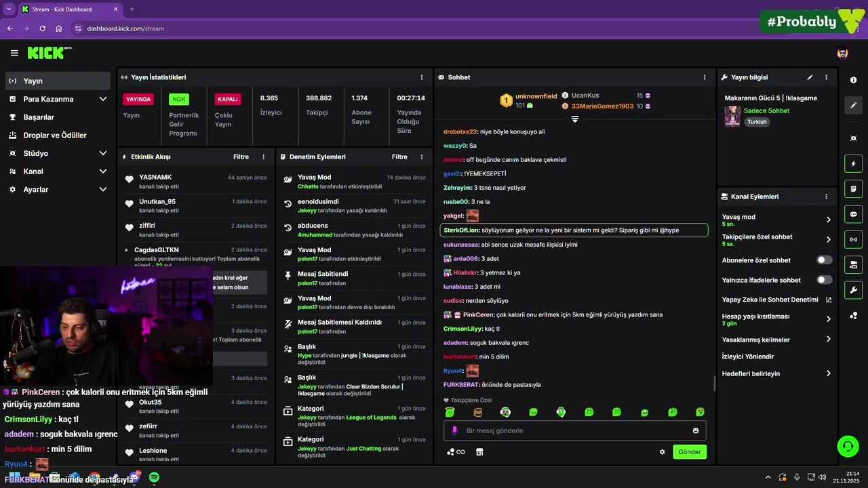
Task: Expand the Kanal sidebar section
Action: [x=103, y=171]
